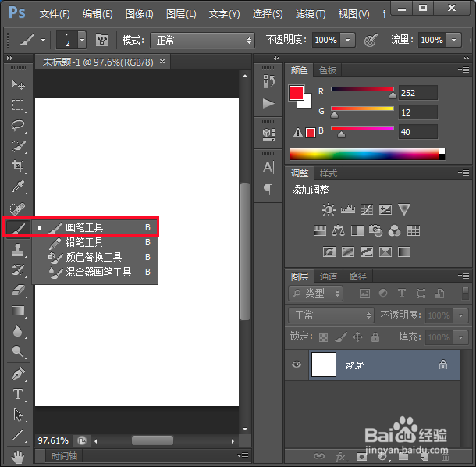Open the 图像(I) menu
476x467 pixels.
click(x=140, y=14)
